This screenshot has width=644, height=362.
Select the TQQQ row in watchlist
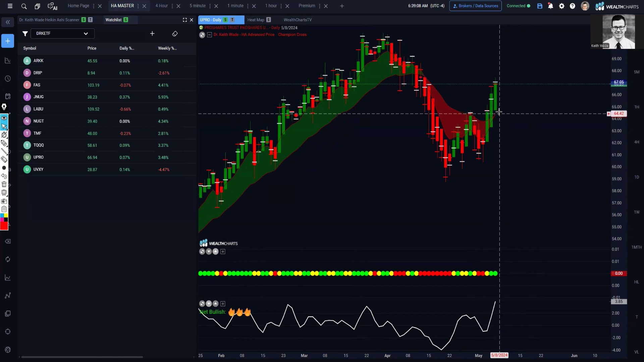tap(107, 145)
